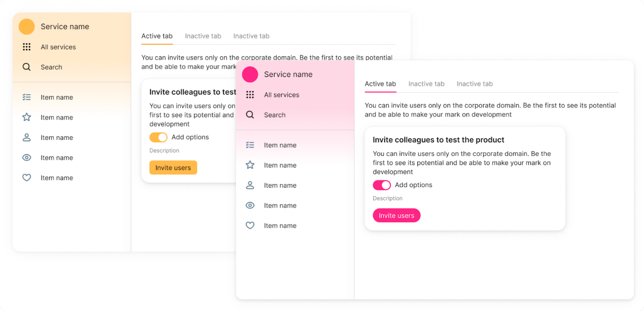Switch to Active tab in pink panel
This screenshot has height=311, width=644.
[x=380, y=84]
